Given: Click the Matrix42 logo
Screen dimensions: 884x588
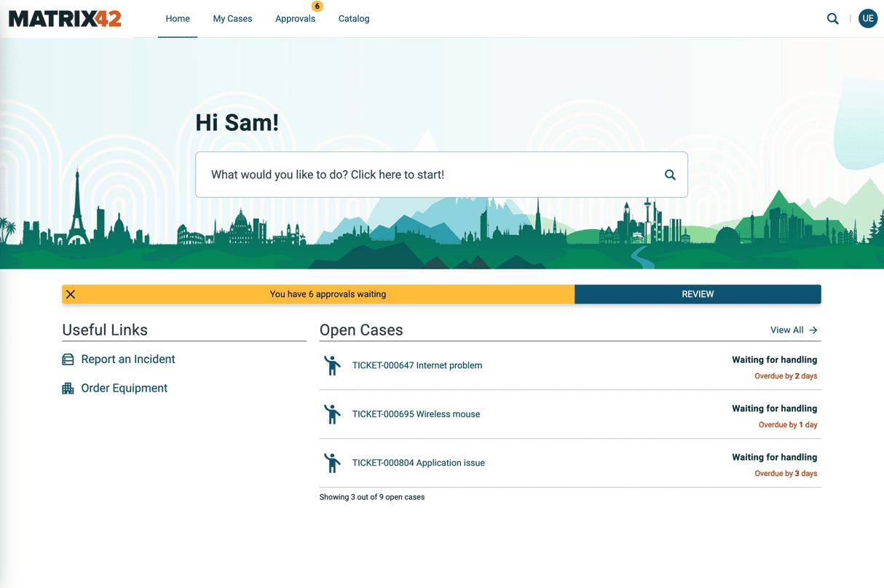Looking at the screenshot, I should (65, 19).
